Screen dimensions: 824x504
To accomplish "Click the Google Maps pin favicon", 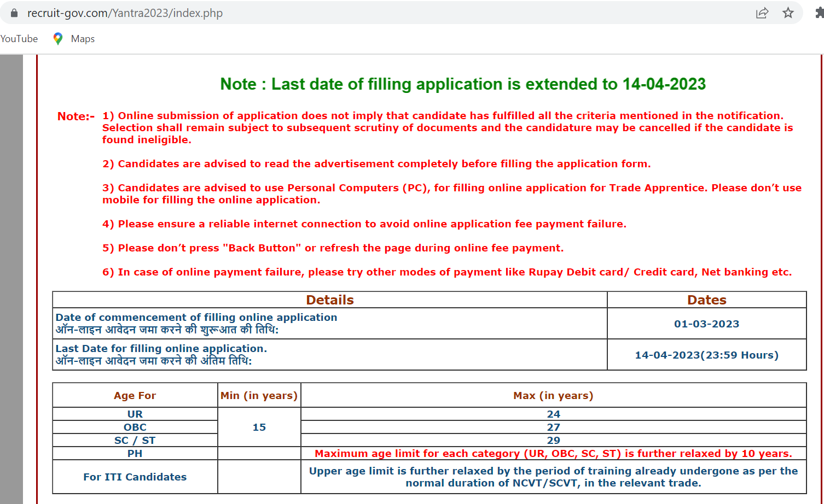I will [57, 38].
